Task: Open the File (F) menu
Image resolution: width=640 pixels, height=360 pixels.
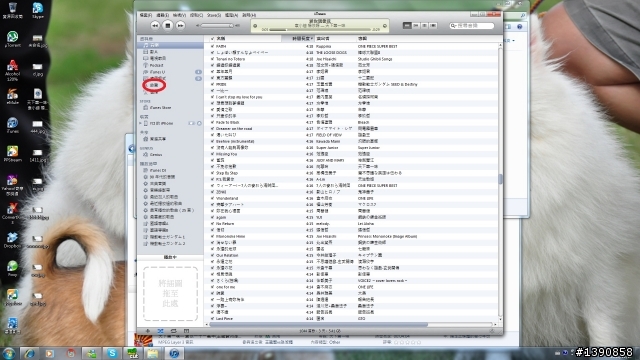Action: [146, 15]
